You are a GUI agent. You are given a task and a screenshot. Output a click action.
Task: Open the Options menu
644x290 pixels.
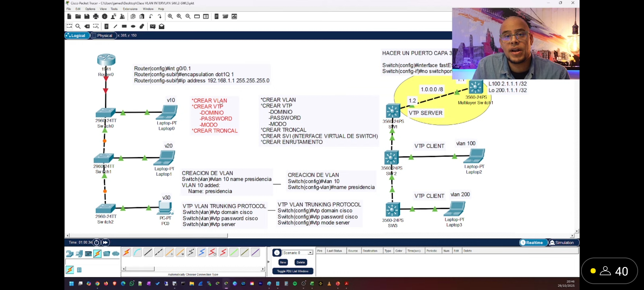(90, 9)
